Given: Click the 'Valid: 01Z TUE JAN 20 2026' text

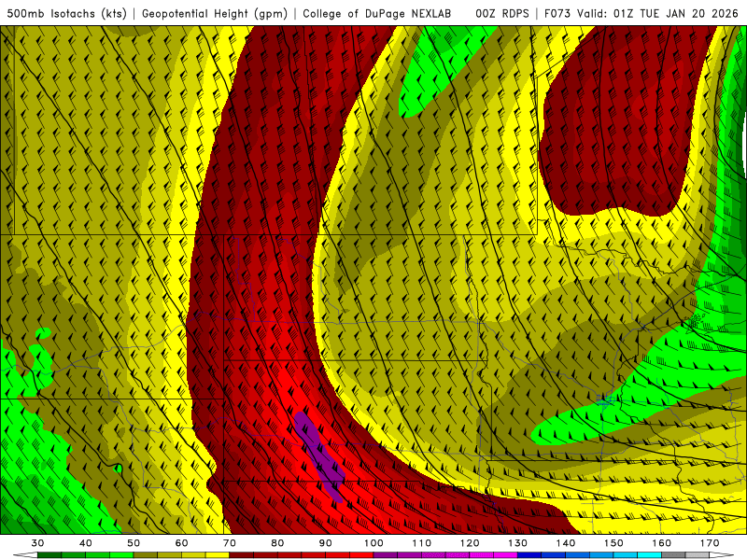Looking at the screenshot, I should 658,13.
